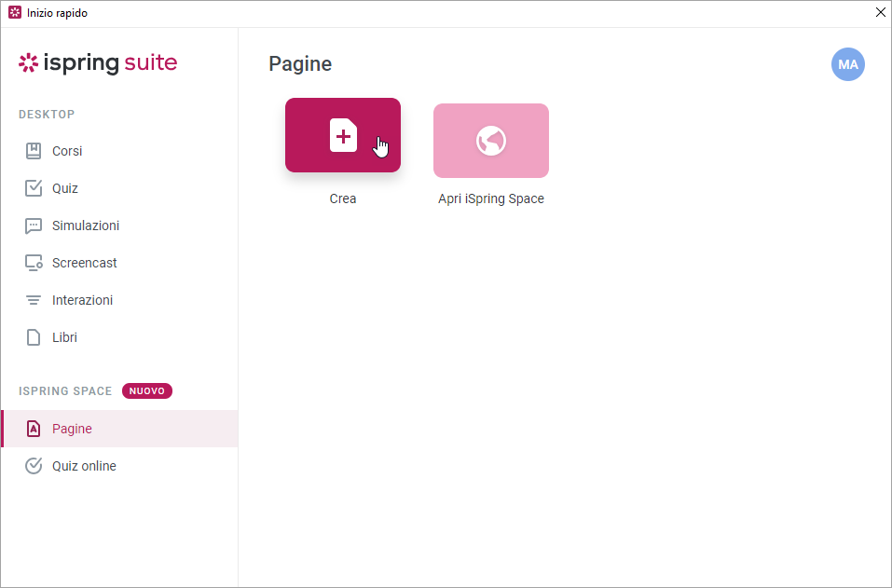Click the Corsi book icon
The height and width of the screenshot is (588, 892).
(34, 151)
